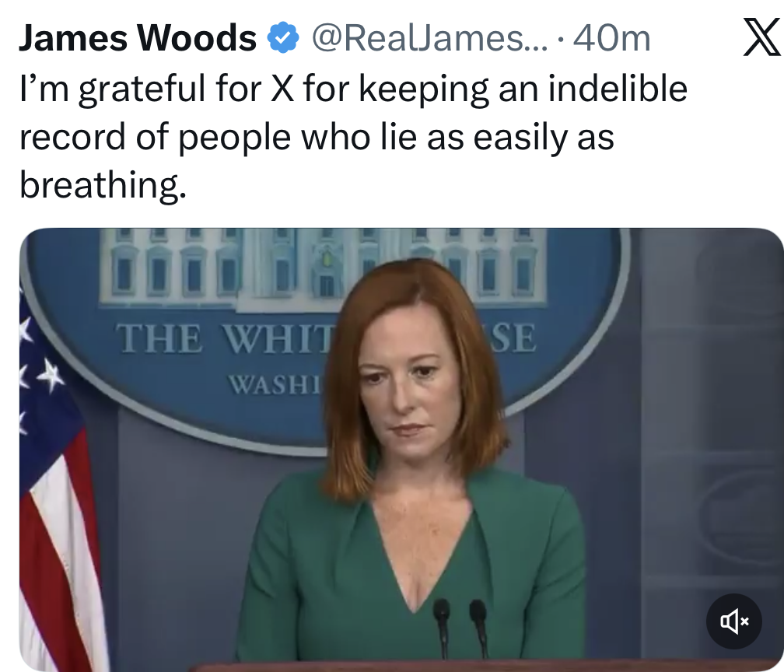784x672 pixels.
Task: Click the letter "X" in the tweet text
Action: [282, 89]
